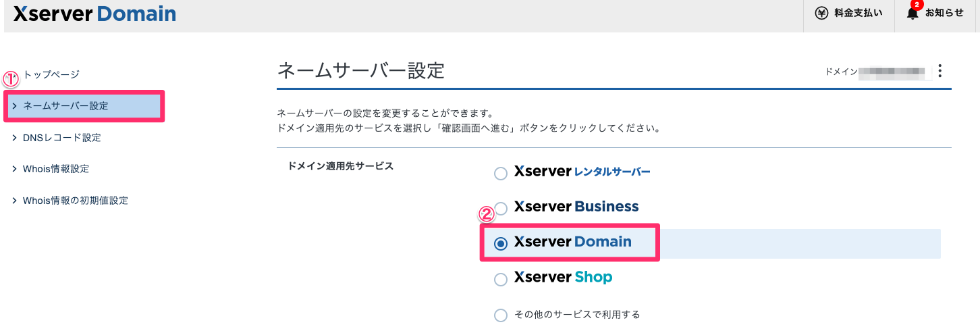Click the yen payment icon
Viewport: 980px width, 333px height.
[821, 14]
